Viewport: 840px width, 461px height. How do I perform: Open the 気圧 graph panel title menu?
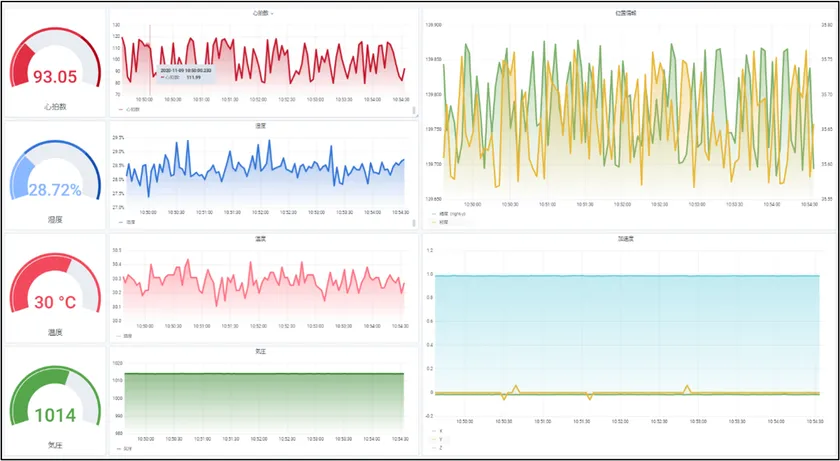tap(260, 352)
